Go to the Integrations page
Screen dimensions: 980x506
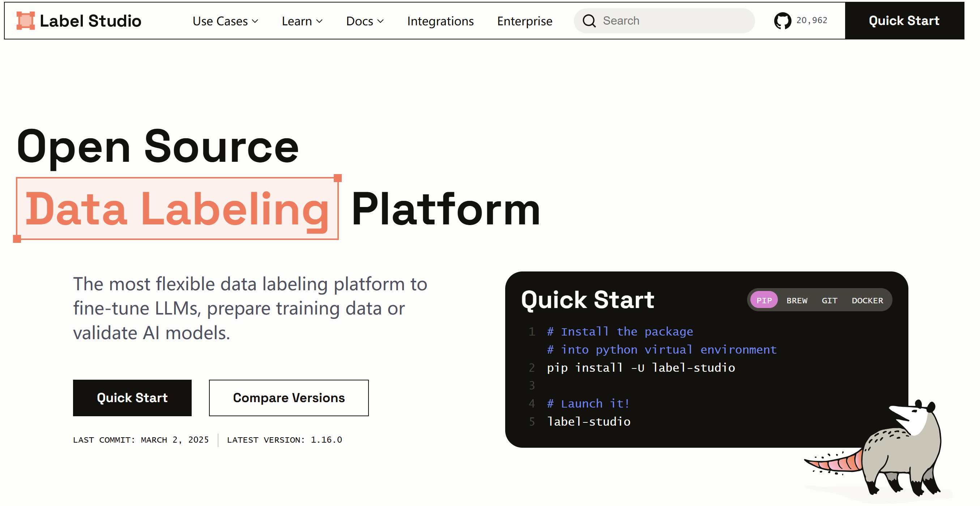(x=440, y=21)
